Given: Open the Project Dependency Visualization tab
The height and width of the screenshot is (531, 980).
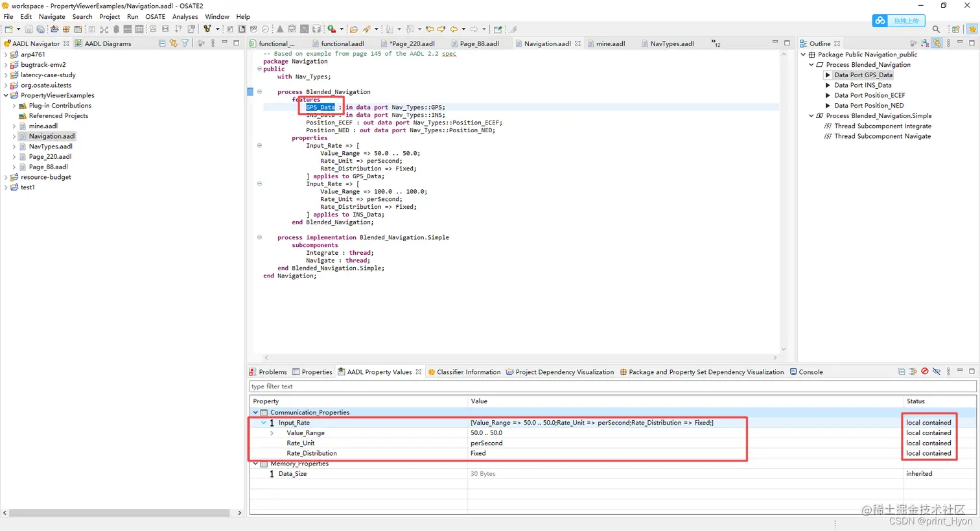Looking at the screenshot, I should [560, 372].
